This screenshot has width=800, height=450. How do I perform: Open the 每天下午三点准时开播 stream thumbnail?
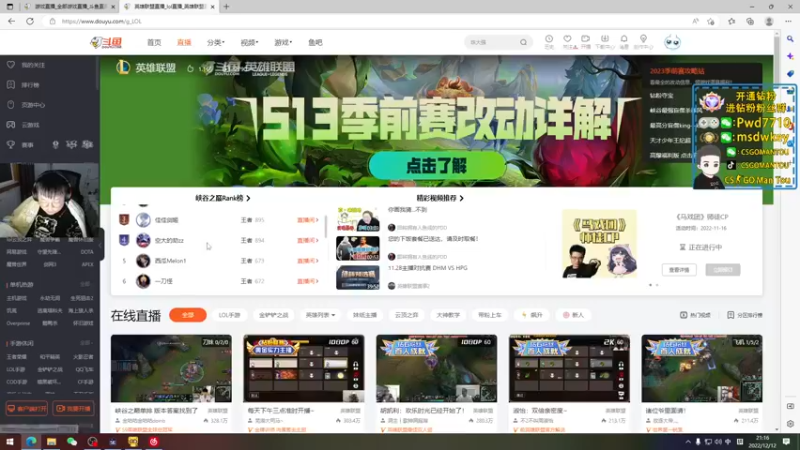point(304,368)
